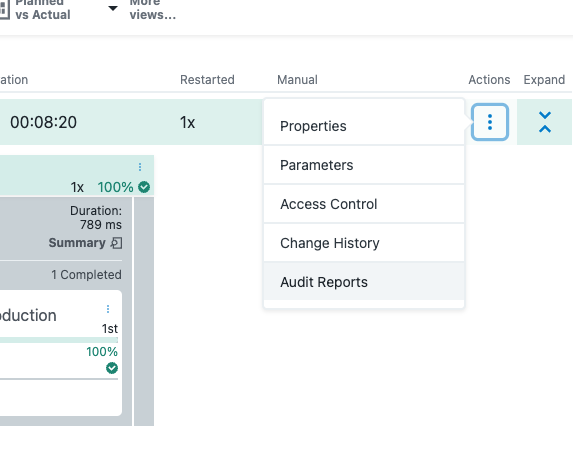Click the 100% value in the task card

tap(102, 352)
